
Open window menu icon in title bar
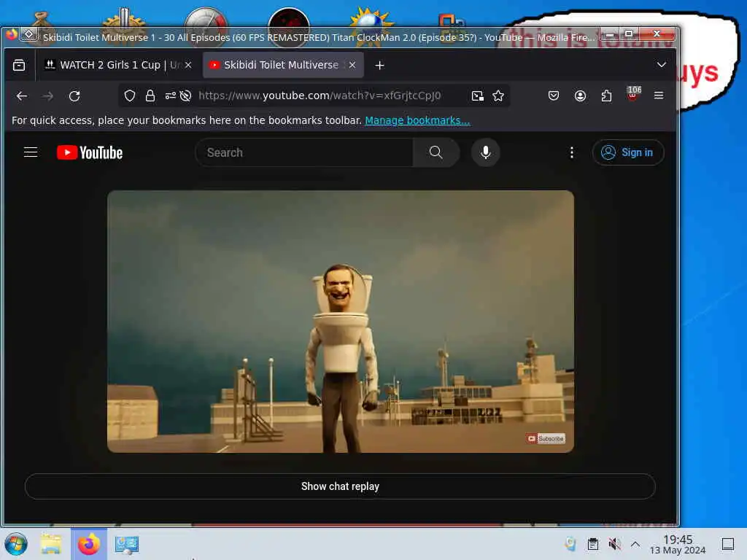(28, 34)
